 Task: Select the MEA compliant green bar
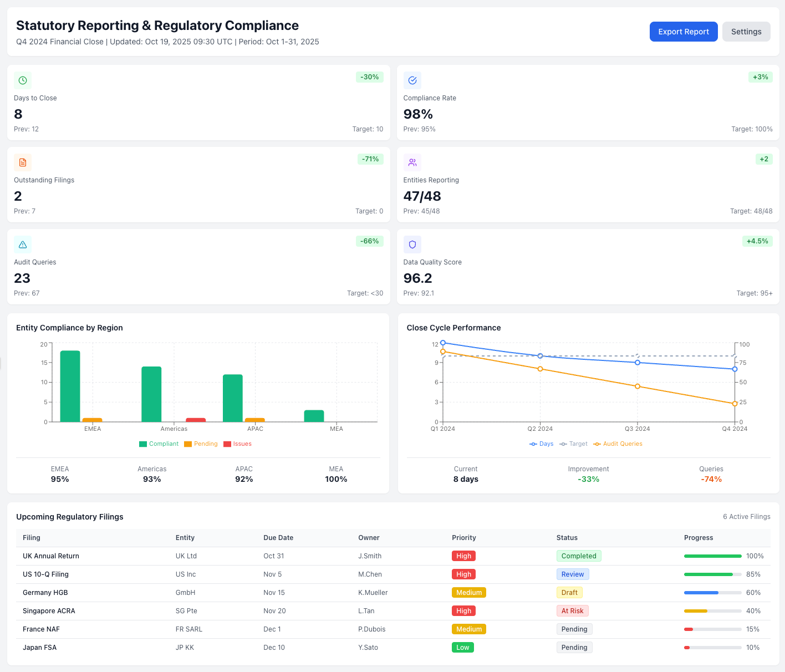pyautogui.click(x=314, y=416)
